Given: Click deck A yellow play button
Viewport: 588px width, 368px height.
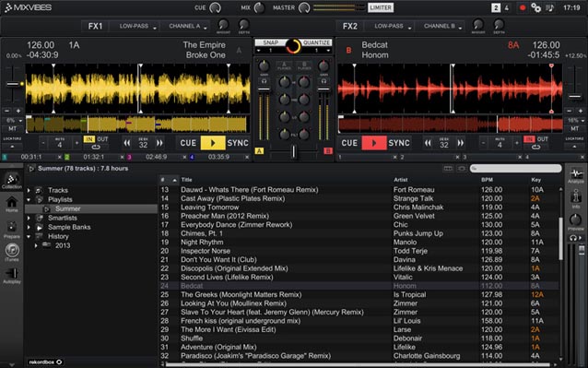Looking at the screenshot, I should click(x=213, y=143).
